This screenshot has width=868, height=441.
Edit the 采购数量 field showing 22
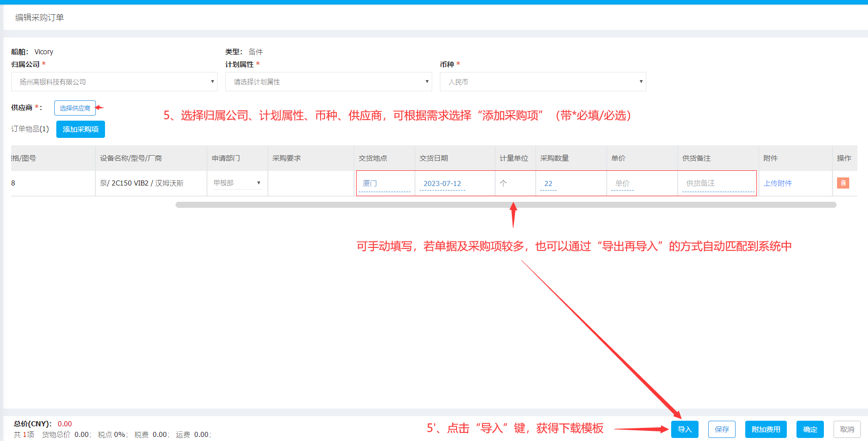click(x=548, y=183)
